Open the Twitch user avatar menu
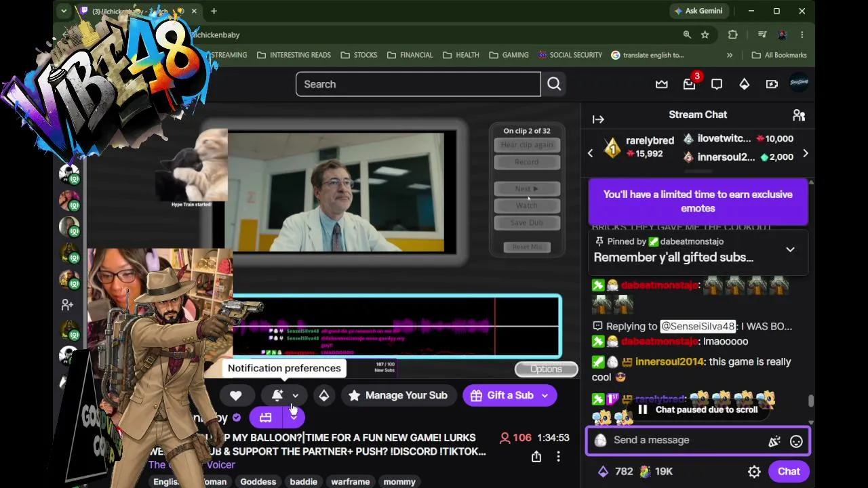Screen dimensions: 868x488 (x=799, y=83)
